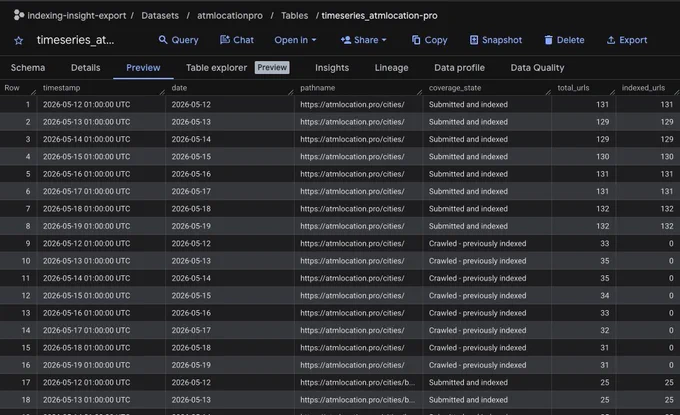Click total_urls value 35 in row 10
The image size is (680, 415).
(605, 261)
